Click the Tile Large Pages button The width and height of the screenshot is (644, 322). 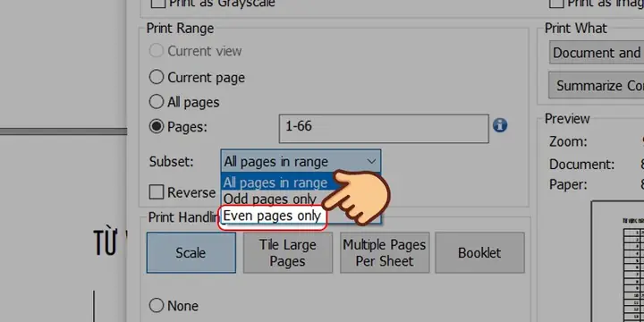288,253
